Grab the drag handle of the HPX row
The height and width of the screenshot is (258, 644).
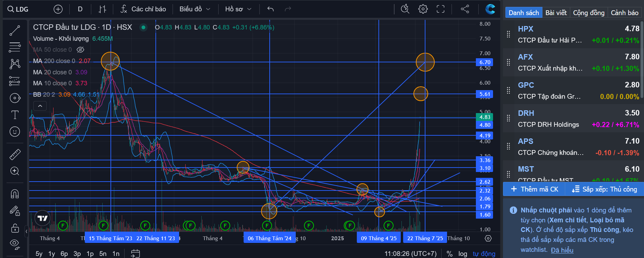click(x=508, y=34)
